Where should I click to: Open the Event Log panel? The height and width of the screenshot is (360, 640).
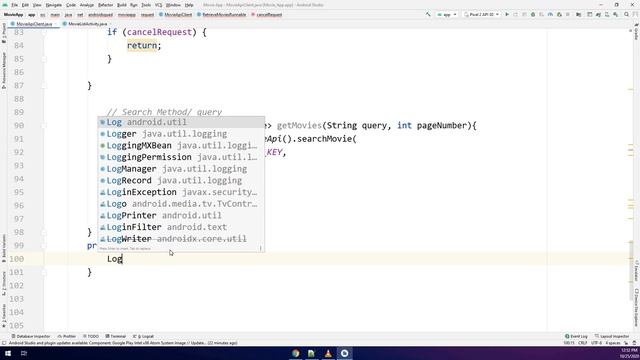[576, 336]
